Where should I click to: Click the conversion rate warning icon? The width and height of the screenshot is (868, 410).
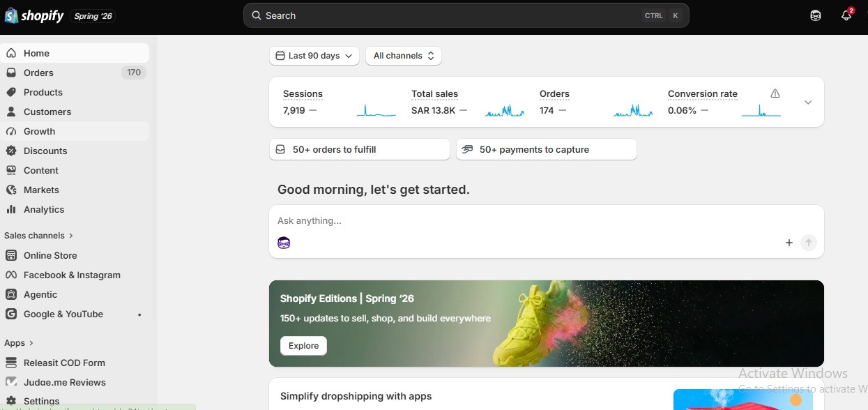pyautogui.click(x=775, y=93)
